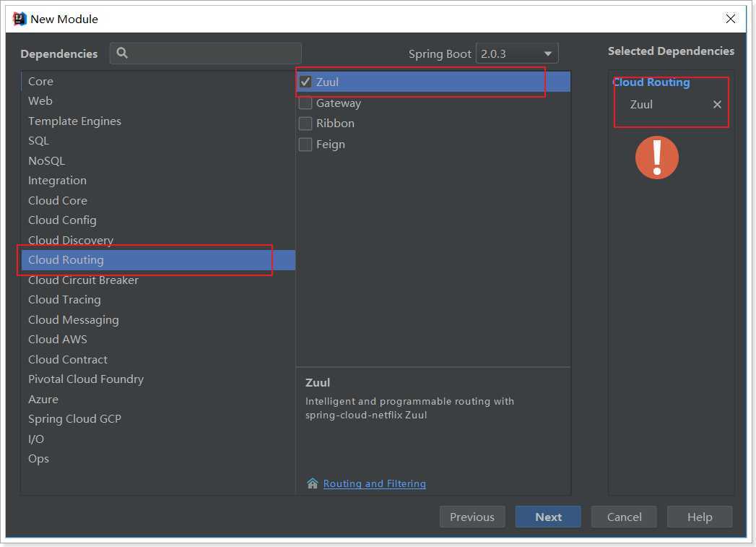The image size is (756, 547).
Task: Select the Web category
Action: coord(158,101)
